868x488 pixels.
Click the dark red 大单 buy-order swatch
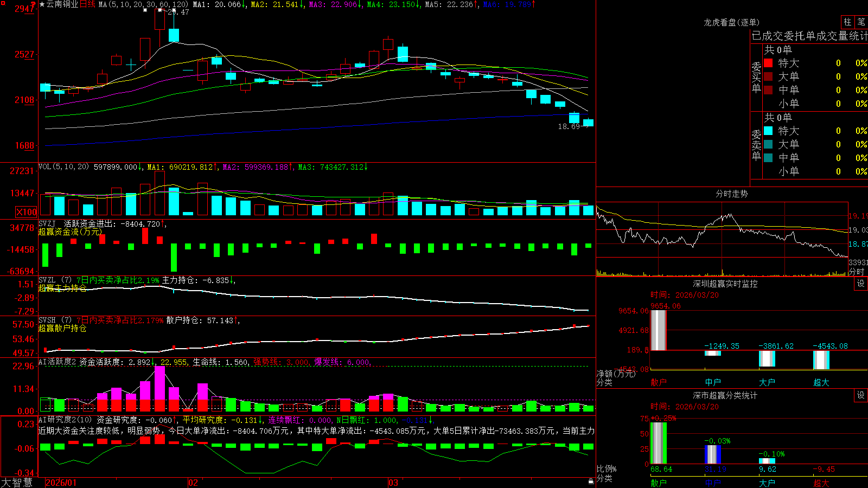768,76
